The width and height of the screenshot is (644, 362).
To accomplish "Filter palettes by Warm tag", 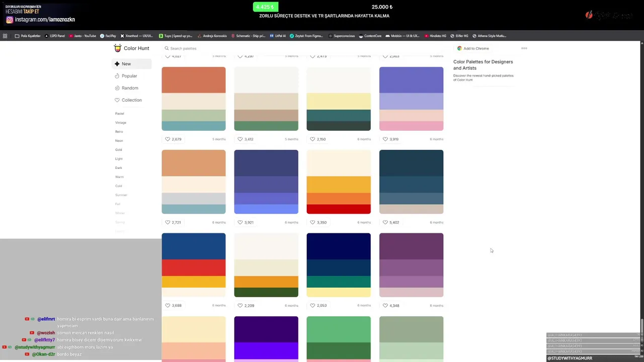I will (119, 177).
